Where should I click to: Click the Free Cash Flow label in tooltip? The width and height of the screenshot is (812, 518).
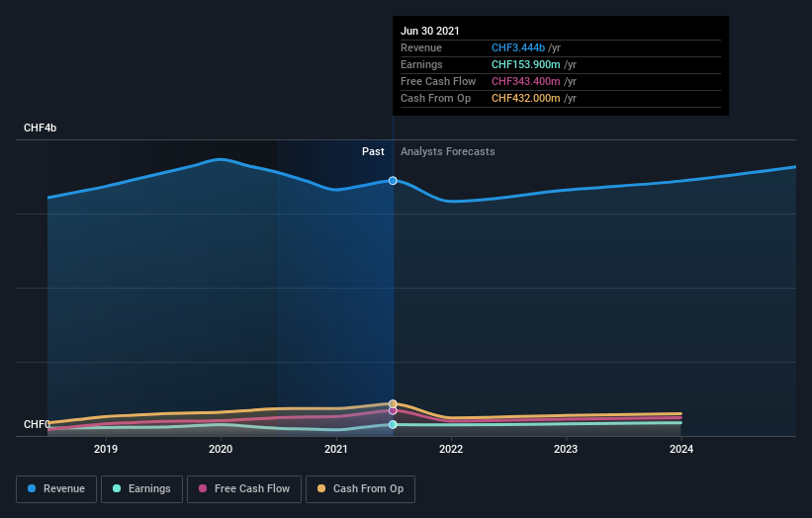438,81
